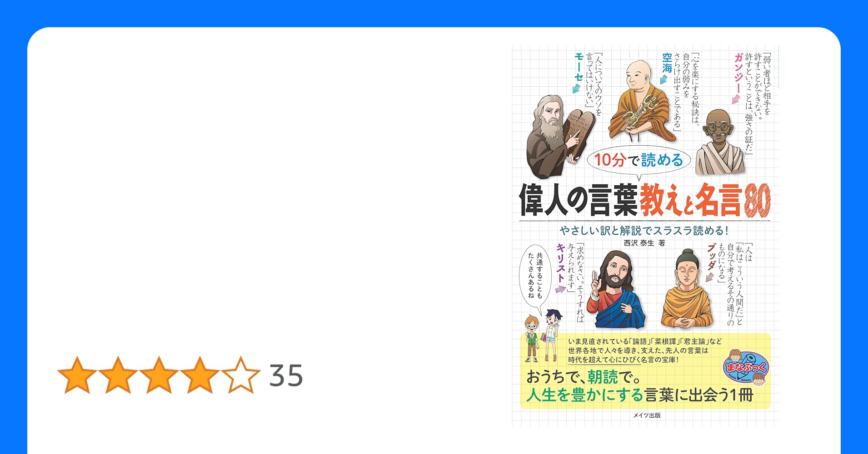Open the 35 reviews count
The height and width of the screenshot is (454, 868).
click(x=286, y=376)
